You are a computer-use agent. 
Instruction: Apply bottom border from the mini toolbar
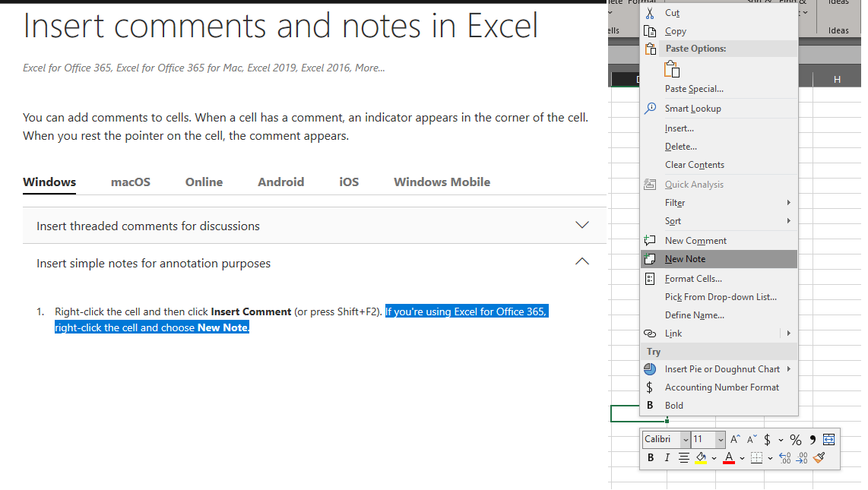[756, 457]
